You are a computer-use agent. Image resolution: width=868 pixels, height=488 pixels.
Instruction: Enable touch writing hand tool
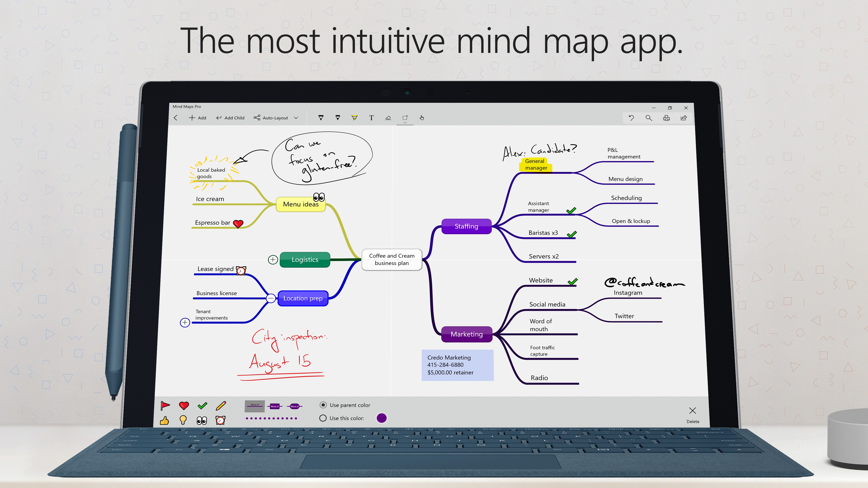(422, 117)
